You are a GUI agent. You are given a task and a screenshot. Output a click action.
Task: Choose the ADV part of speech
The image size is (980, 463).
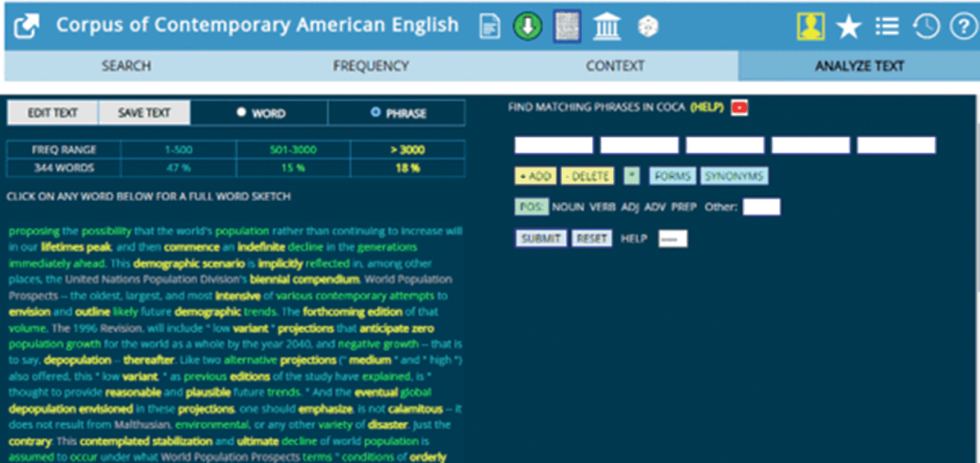[654, 207]
